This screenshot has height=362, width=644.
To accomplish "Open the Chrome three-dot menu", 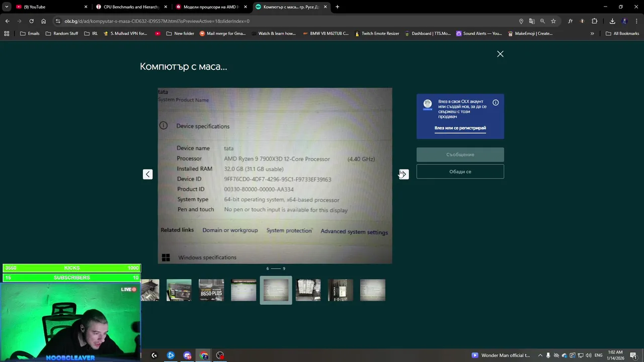I will coord(636,21).
